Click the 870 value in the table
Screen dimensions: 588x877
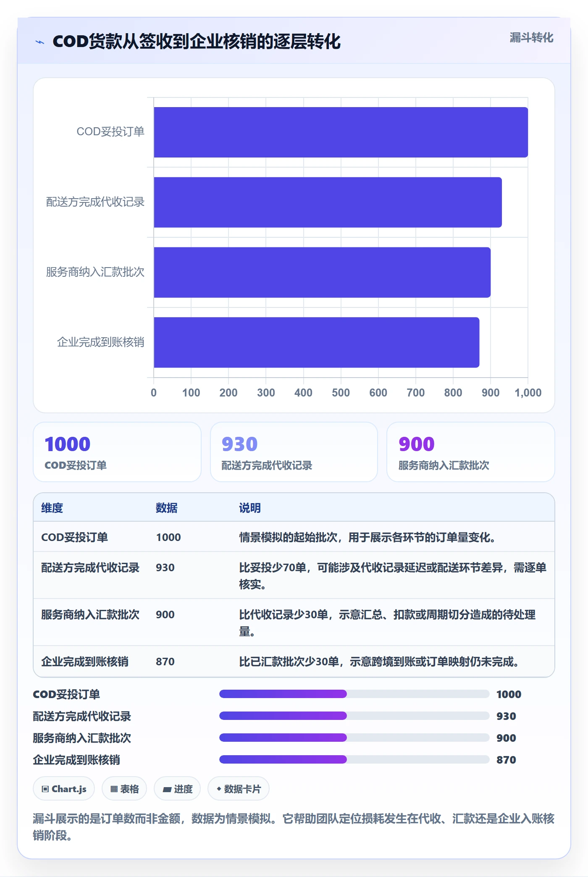[165, 662]
